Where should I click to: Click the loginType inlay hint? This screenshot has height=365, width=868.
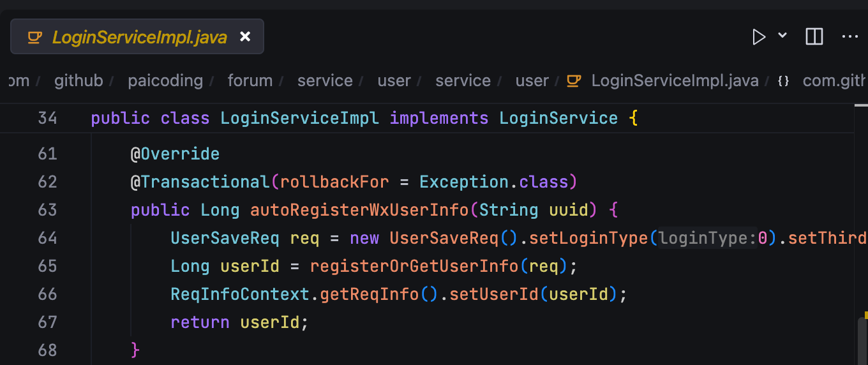[x=707, y=238]
